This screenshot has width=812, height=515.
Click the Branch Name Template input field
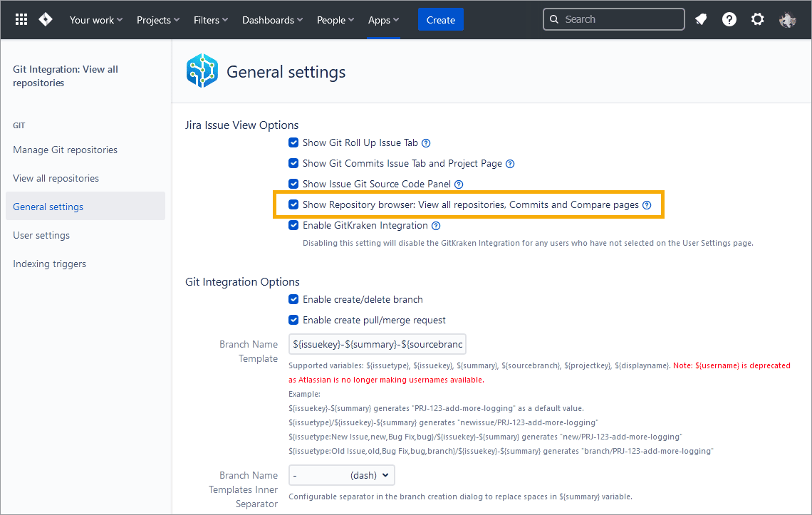pos(377,345)
